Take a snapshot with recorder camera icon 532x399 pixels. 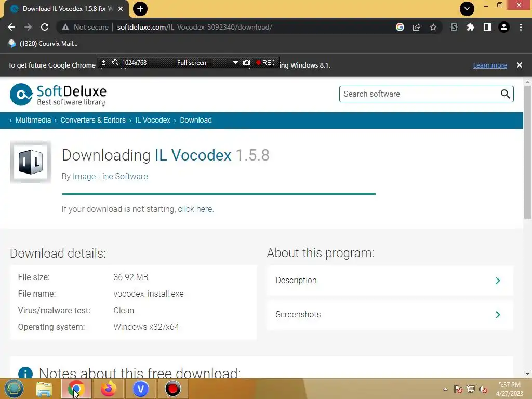(247, 63)
